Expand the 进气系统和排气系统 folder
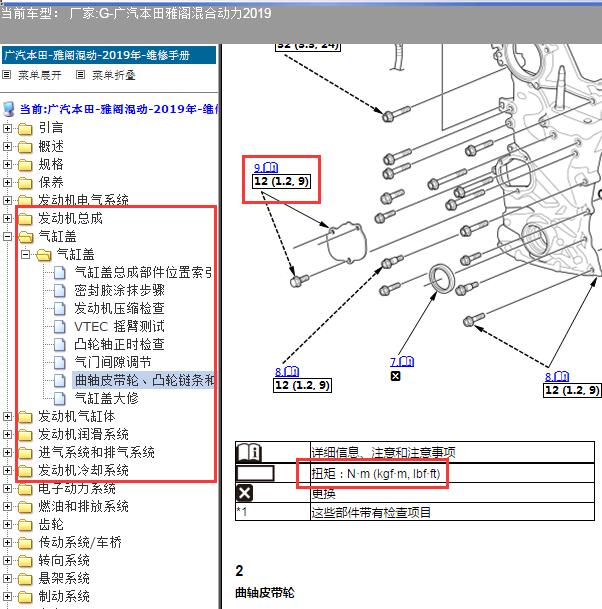 point(7,452)
